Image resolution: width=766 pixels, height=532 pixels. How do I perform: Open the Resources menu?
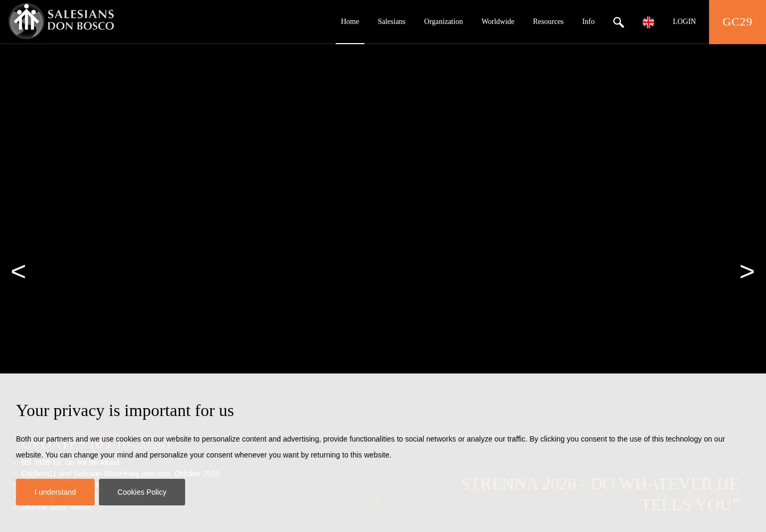point(548,22)
